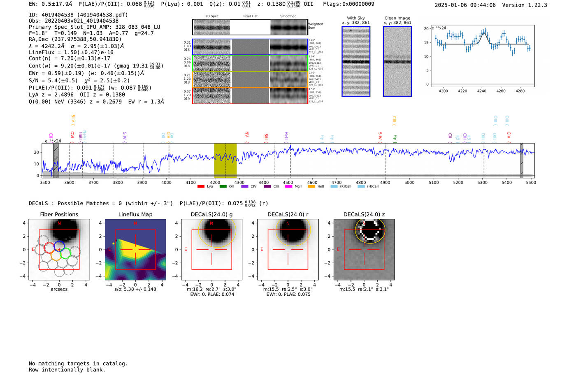The image size is (576, 392).
Task: Click the EW: 0.5±17.9Å header value
Action: tap(50, 4)
